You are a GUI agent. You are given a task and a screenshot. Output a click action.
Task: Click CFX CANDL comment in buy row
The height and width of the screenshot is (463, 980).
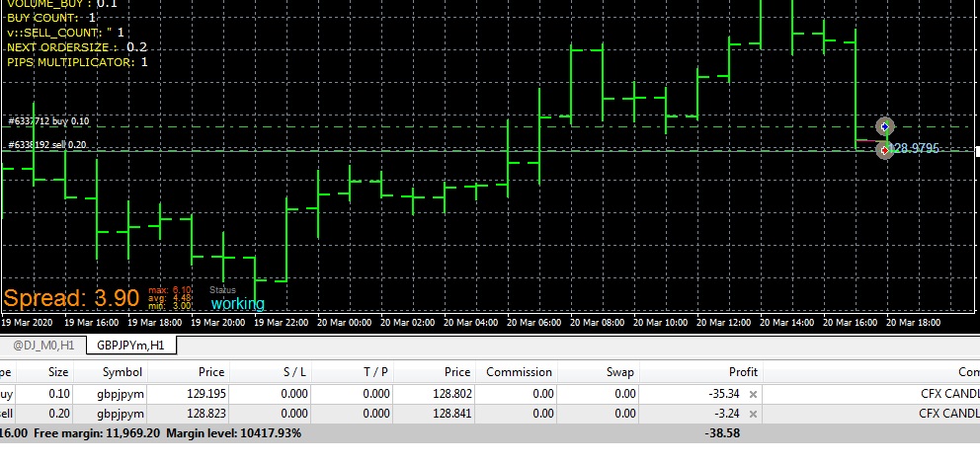[950, 394]
